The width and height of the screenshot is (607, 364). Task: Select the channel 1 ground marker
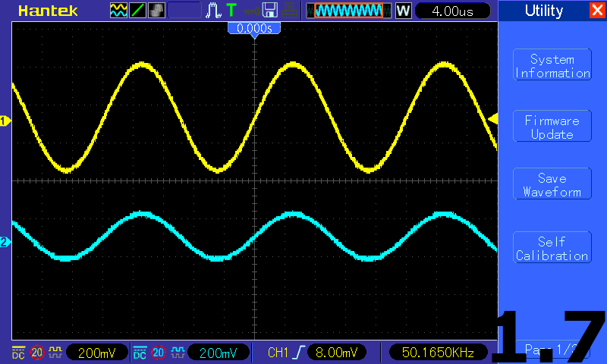(5, 121)
